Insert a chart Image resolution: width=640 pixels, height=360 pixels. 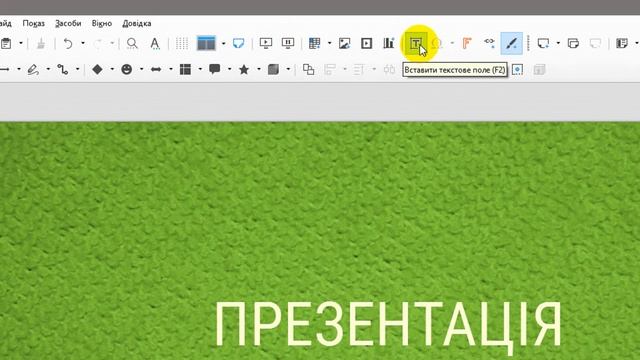(x=389, y=43)
